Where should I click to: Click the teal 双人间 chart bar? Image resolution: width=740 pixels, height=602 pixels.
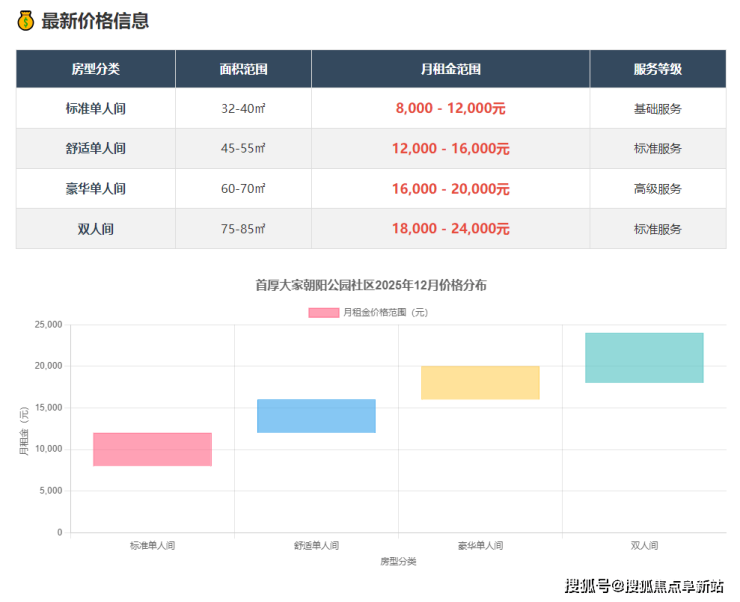coord(644,358)
